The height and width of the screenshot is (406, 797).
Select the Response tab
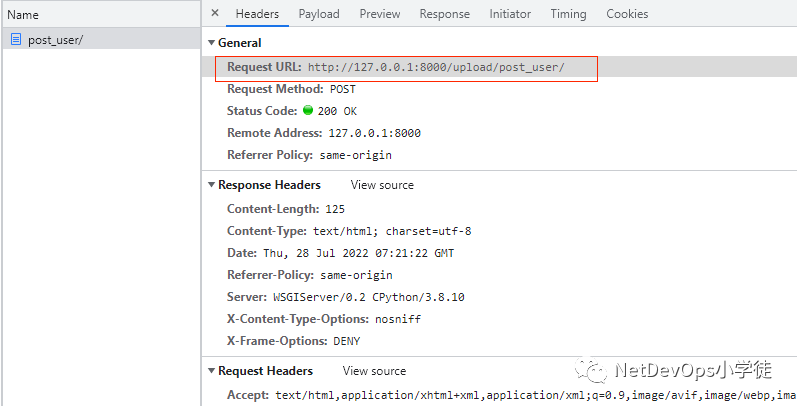[x=445, y=14]
